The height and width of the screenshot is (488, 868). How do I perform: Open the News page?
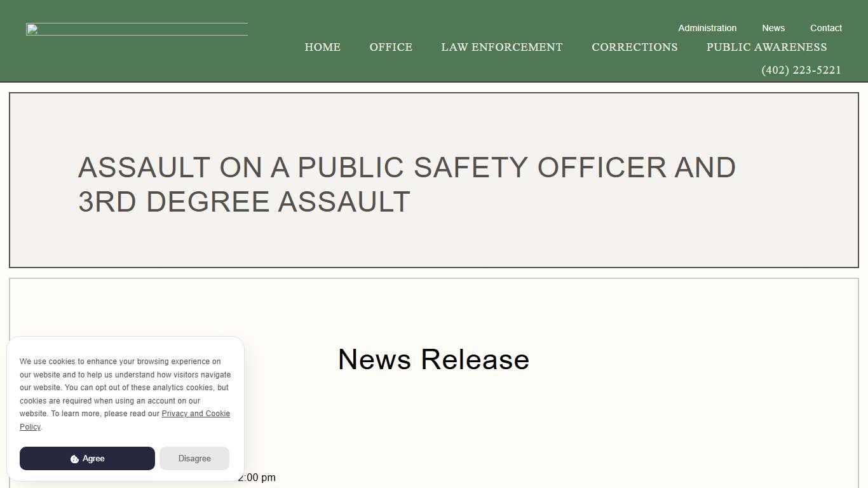click(773, 28)
